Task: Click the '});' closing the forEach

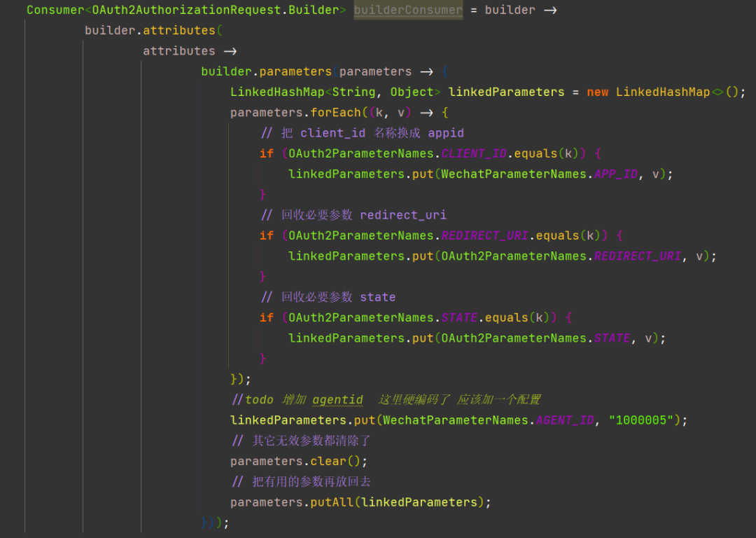Action: pyautogui.click(x=241, y=379)
